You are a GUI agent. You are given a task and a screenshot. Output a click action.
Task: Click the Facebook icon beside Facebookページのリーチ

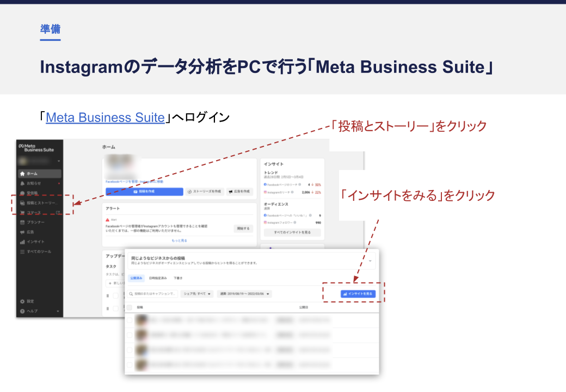(x=266, y=185)
